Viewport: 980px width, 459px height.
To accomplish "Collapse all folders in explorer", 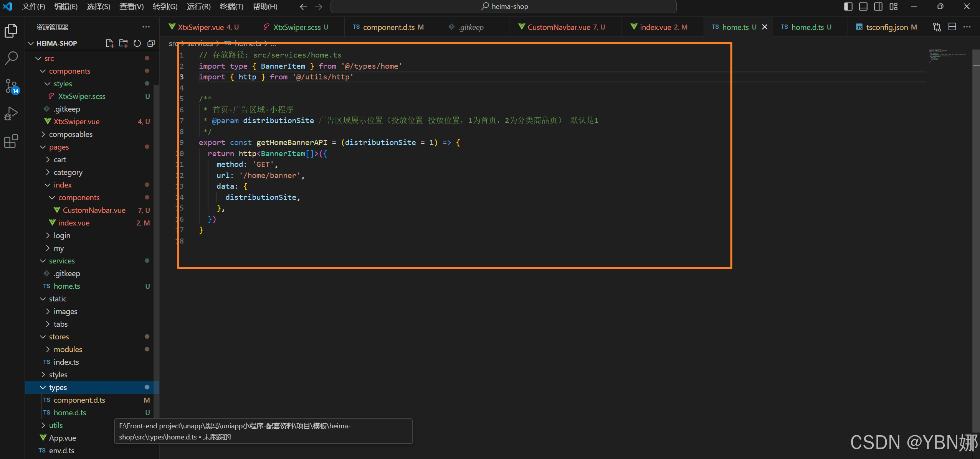I will point(151,43).
